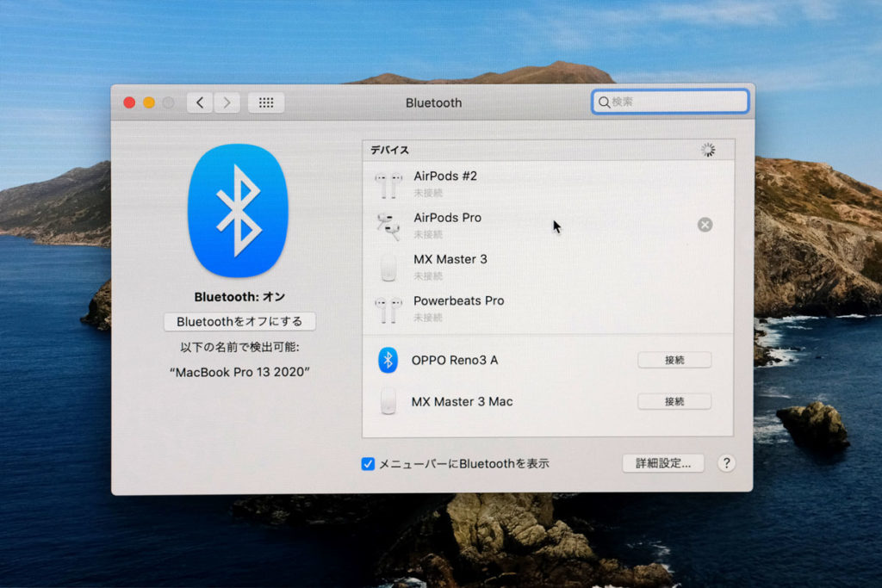Click the AirPods #2 device icon
882x588 pixels.
coord(388,184)
